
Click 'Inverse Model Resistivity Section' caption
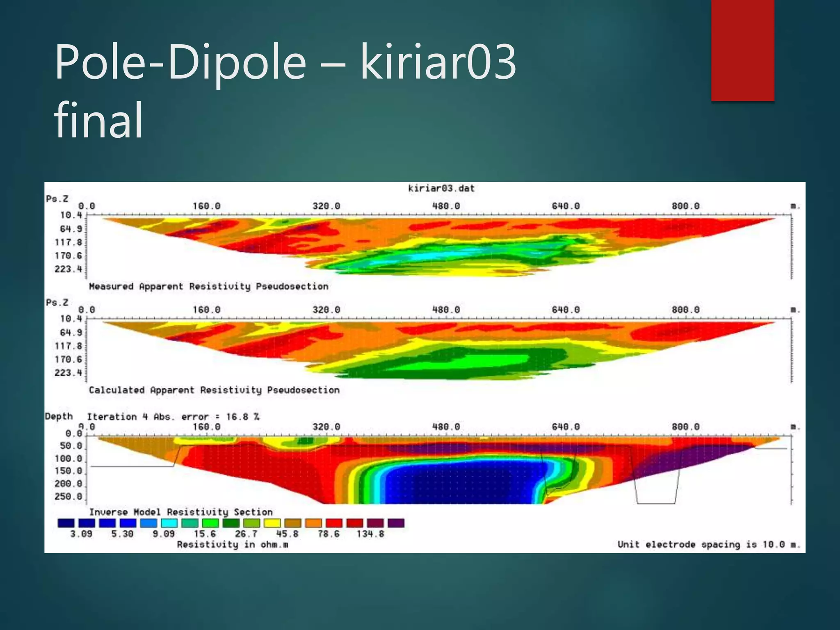pyautogui.click(x=181, y=512)
